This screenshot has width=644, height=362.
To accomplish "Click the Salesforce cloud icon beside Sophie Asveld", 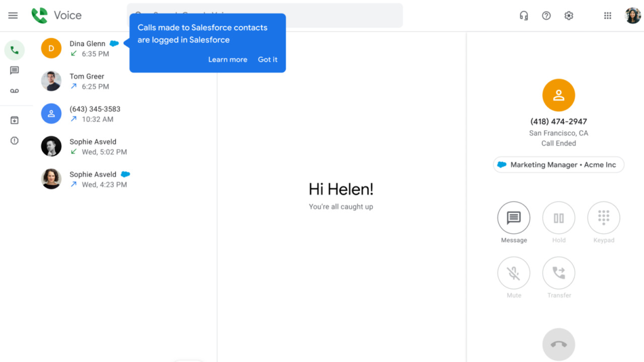I will click(x=125, y=174).
